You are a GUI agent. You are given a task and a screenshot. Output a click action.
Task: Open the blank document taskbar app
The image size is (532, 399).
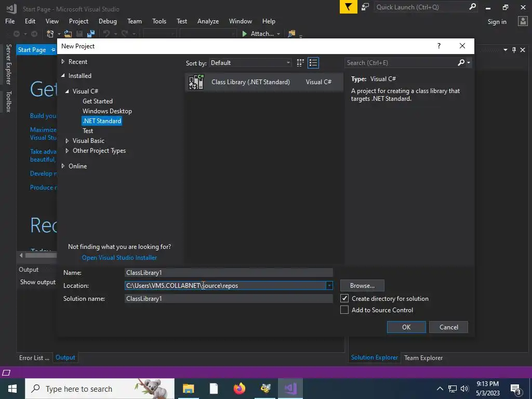[214, 389]
